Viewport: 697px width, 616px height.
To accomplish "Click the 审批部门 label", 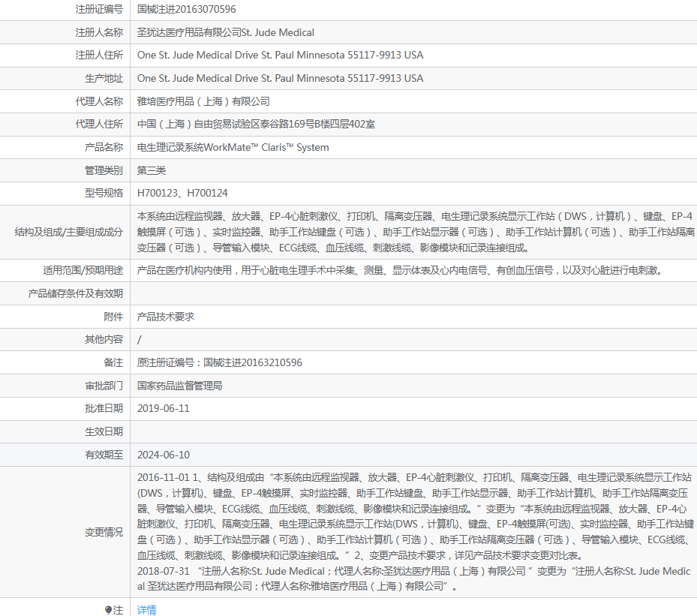I will (x=104, y=386).
